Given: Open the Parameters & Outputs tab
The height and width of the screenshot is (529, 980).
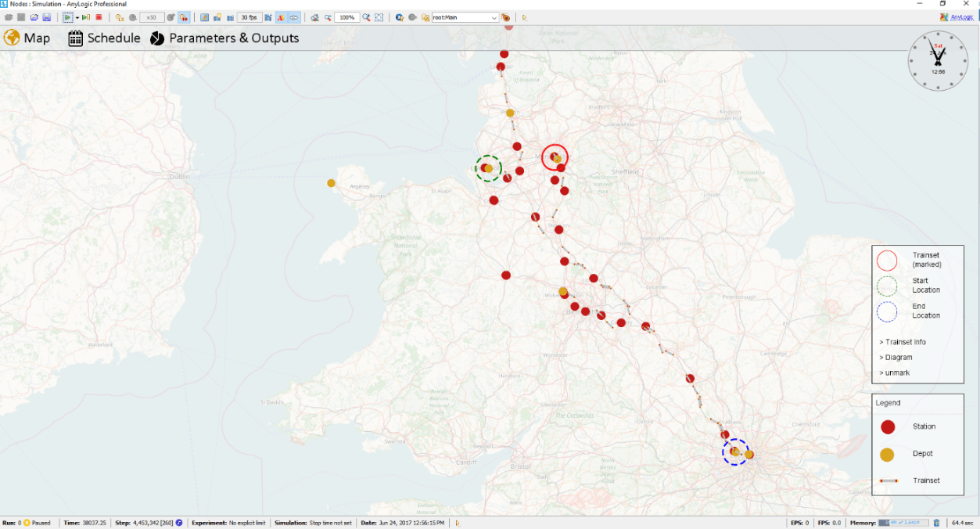Looking at the screenshot, I should [224, 38].
